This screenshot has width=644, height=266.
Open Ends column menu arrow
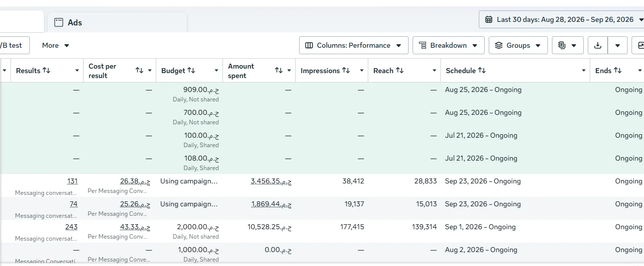[640, 71]
